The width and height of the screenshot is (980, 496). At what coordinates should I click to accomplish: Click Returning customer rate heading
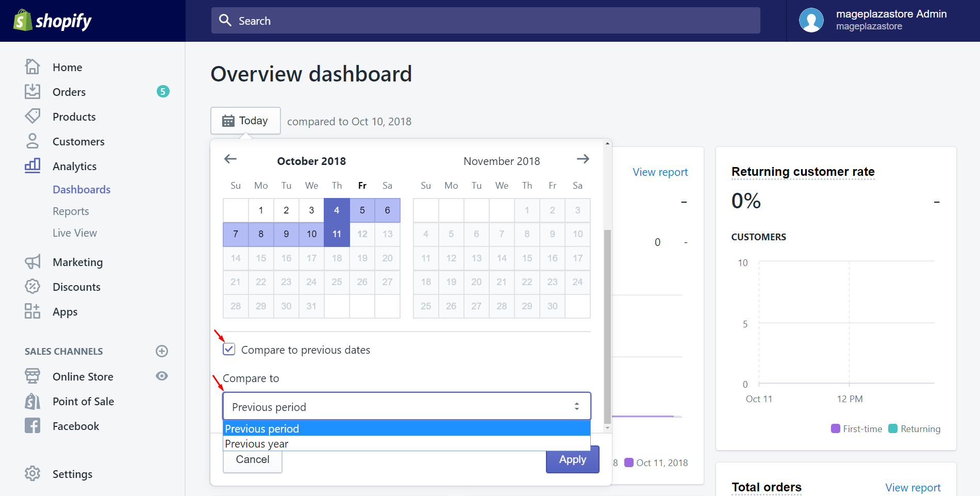click(x=803, y=172)
